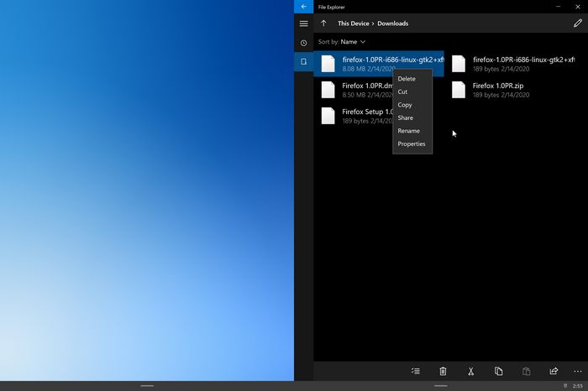Open the recent files clock icon
The image size is (588, 391).
pos(304,43)
